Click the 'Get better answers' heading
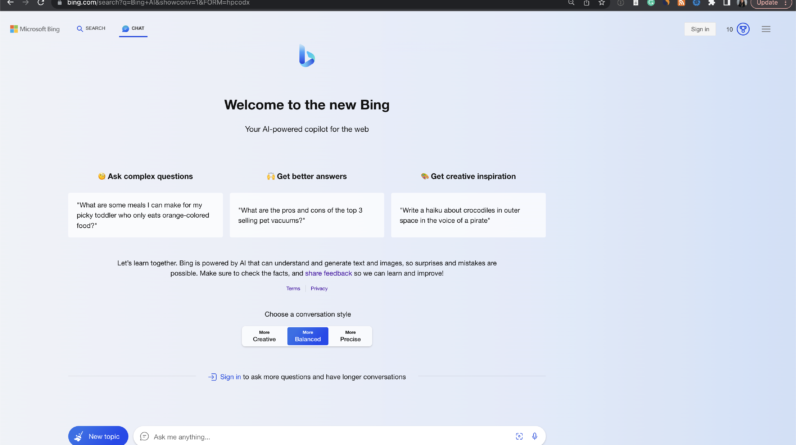Screen dimensions: 796x445 [x=307, y=176]
